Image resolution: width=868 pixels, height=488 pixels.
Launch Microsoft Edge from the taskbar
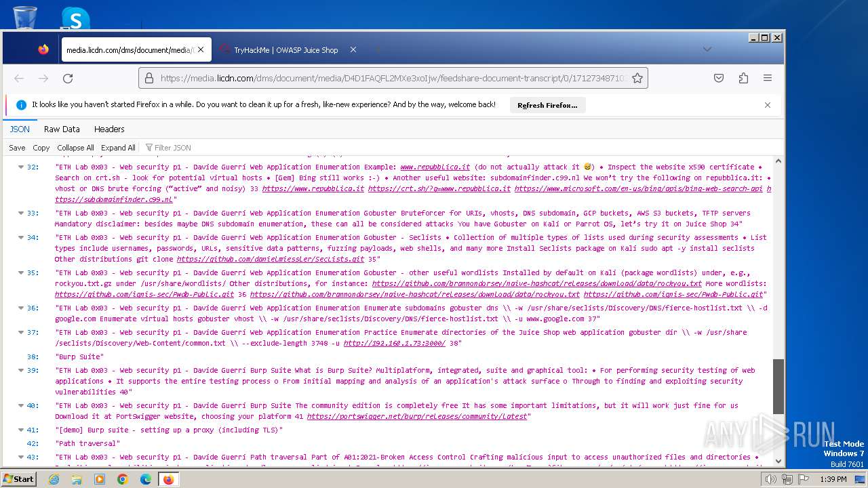[146, 479]
